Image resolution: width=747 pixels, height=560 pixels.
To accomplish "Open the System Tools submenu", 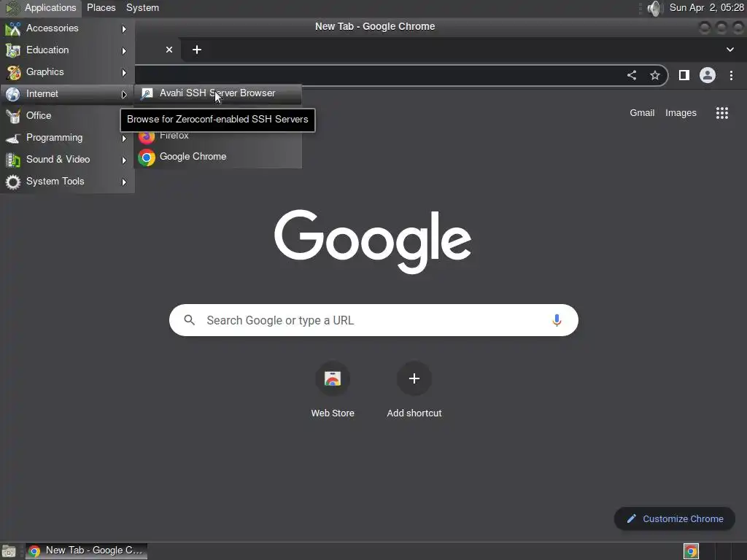I will click(67, 182).
